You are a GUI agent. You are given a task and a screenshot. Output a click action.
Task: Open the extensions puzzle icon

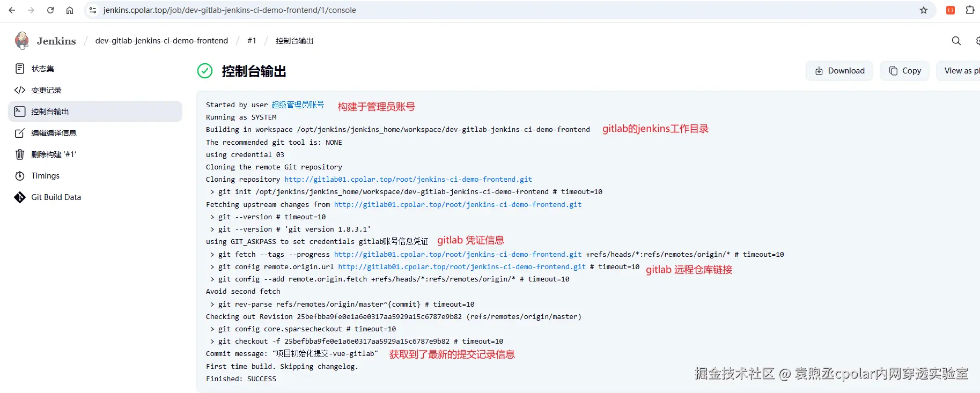coord(970,10)
